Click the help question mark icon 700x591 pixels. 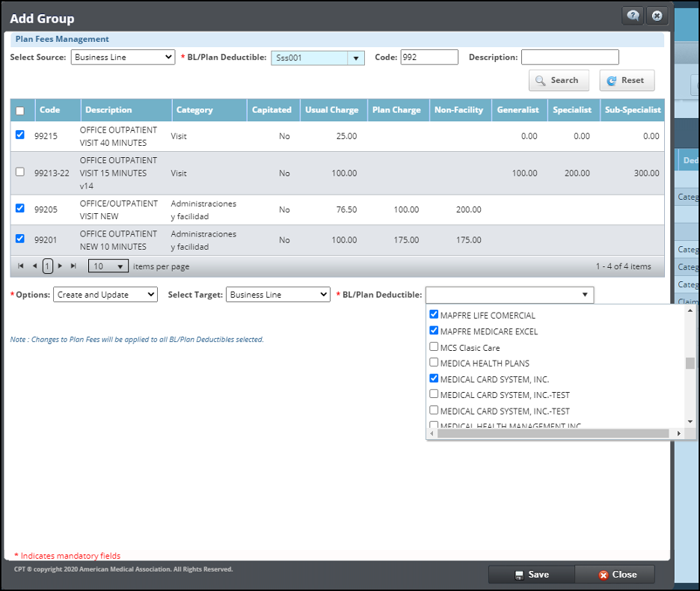click(x=633, y=16)
